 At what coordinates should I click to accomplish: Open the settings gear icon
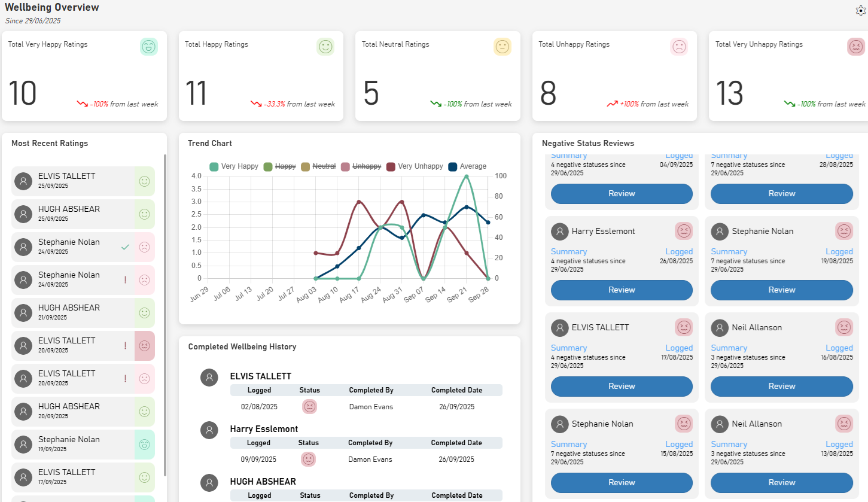861,10
